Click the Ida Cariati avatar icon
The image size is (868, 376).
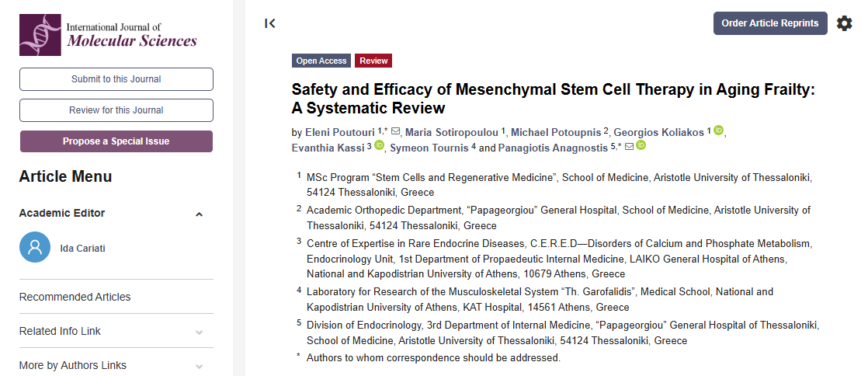pyautogui.click(x=35, y=247)
